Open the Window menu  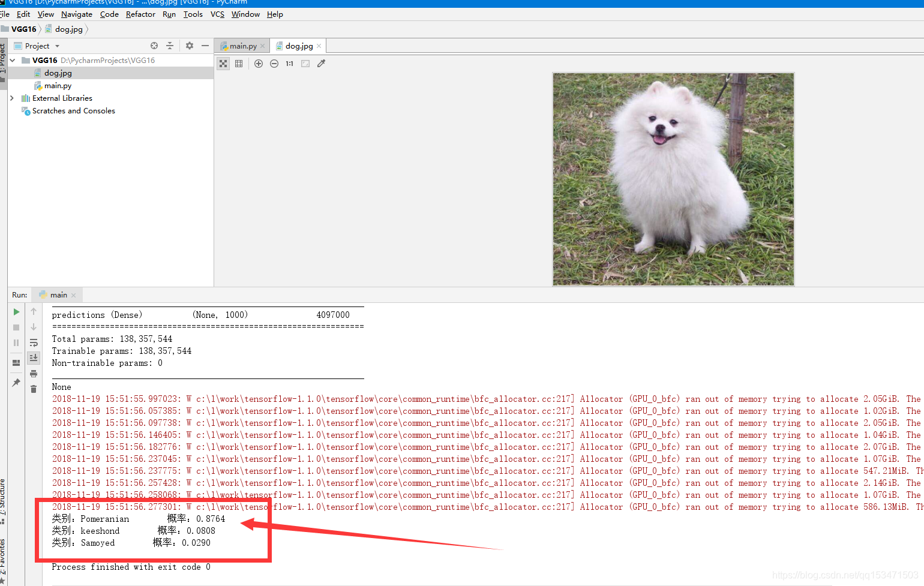click(245, 14)
